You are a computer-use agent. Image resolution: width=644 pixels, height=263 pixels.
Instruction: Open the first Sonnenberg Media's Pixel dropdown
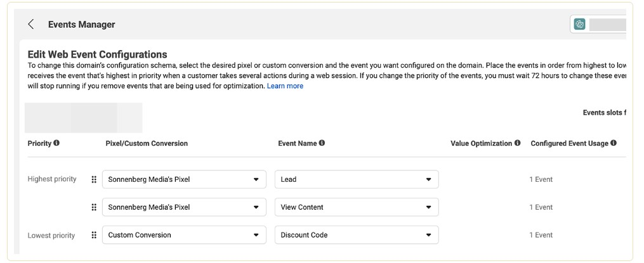click(x=183, y=179)
